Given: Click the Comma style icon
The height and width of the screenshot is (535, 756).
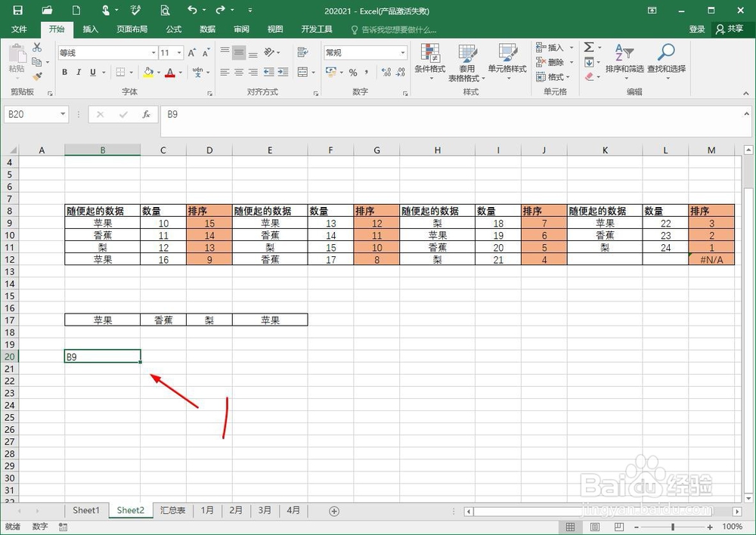Looking at the screenshot, I should pyautogui.click(x=367, y=73).
